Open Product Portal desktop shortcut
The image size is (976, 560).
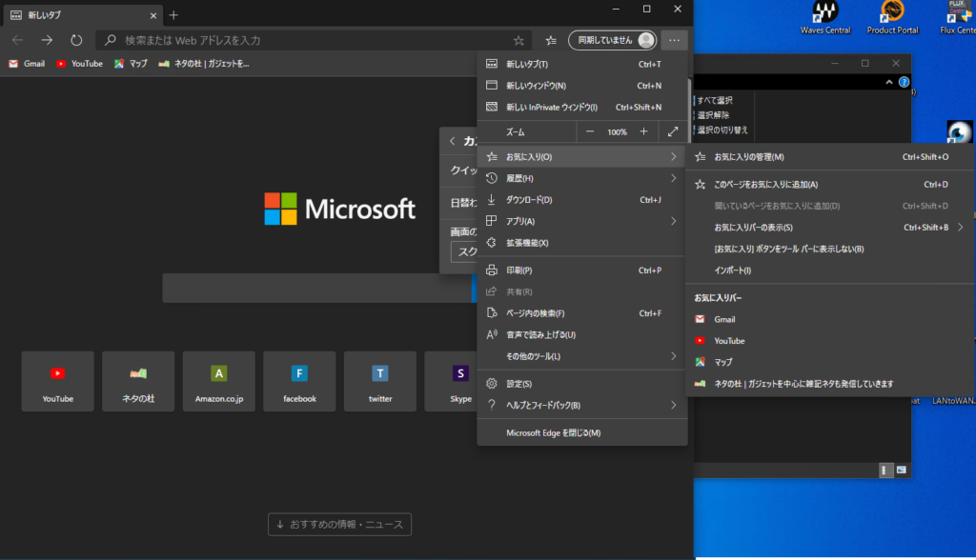coord(892,18)
